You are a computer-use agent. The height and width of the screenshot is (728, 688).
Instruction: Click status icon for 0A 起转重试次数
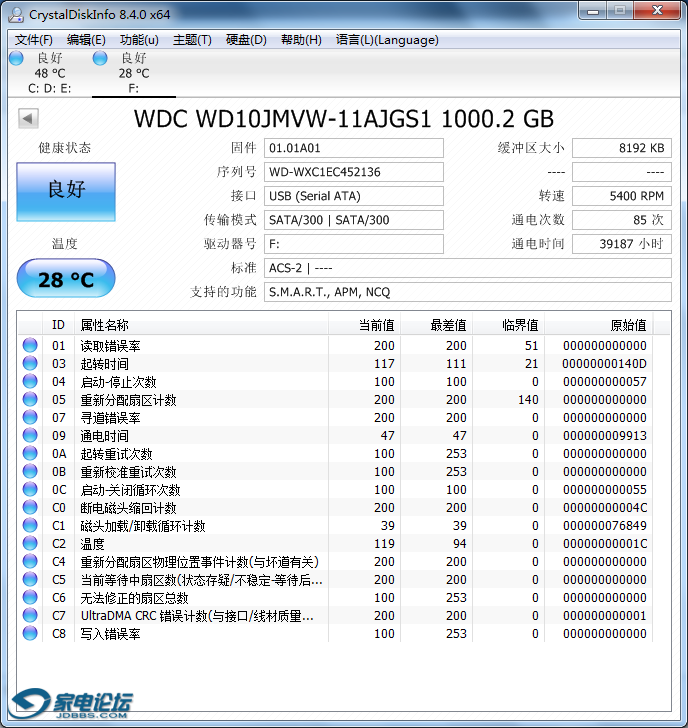pos(30,453)
